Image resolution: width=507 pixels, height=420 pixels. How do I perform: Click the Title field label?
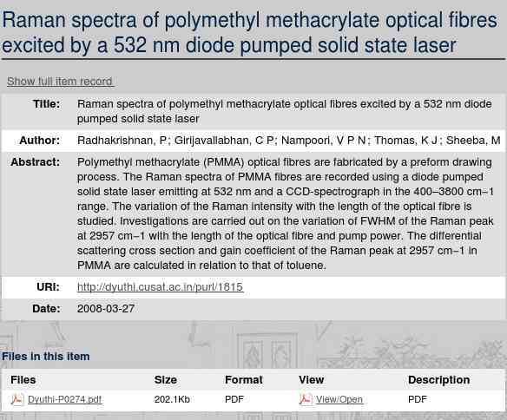(x=46, y=104)
